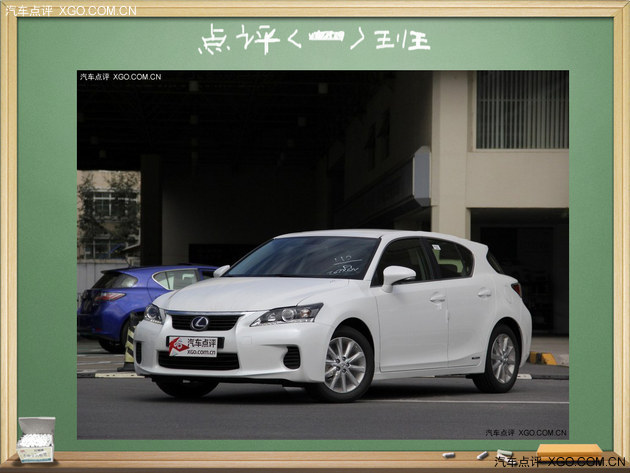This screenshot has height=473, width=630.
Task: Click the yellow-black curb at right
Action: point(549,358)
